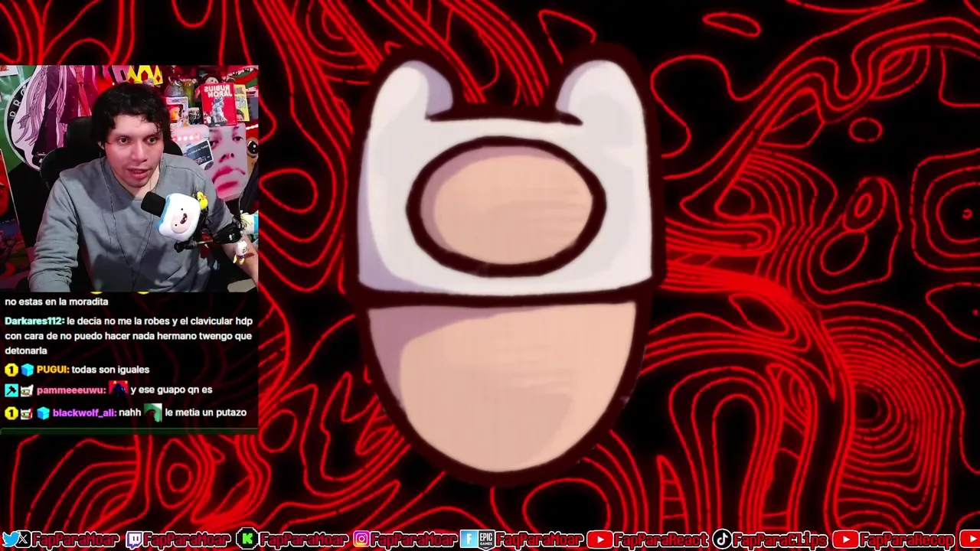Click the blue cube badge next to PUGUI

(x=28, y=370)
